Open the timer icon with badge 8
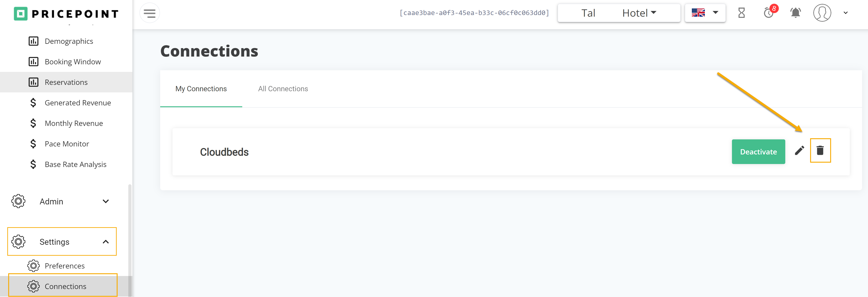The height and width of the screenshot is (297, 868). pos(769,13)
